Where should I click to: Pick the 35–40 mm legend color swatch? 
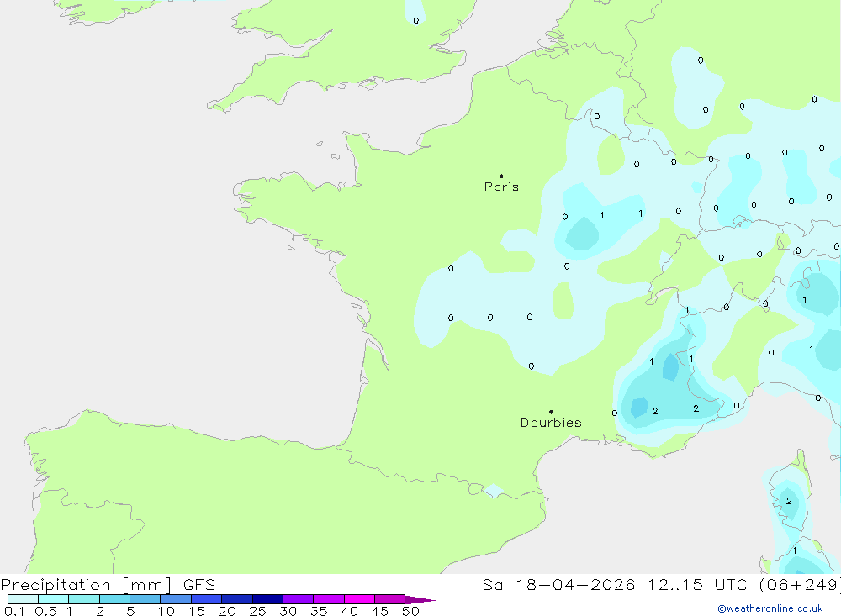[x=329, y=599]
